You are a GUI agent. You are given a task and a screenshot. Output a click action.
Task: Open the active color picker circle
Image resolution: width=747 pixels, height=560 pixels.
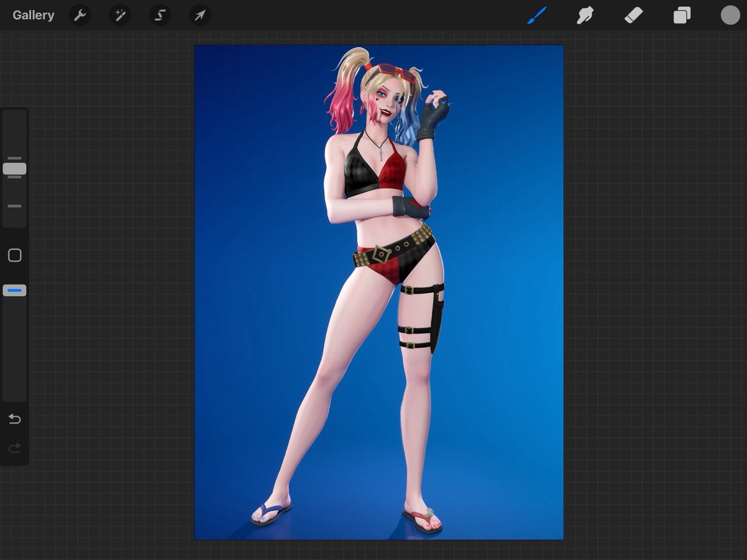point(730,15)
